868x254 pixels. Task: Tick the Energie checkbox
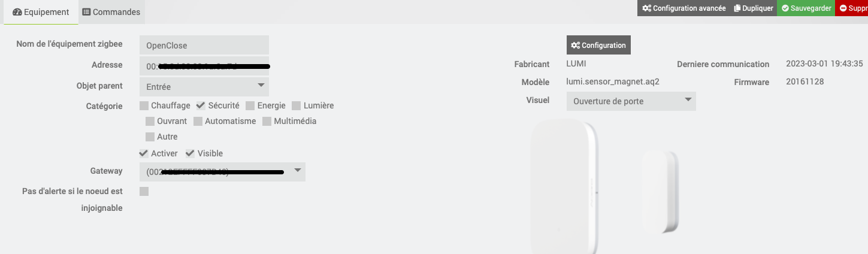[250, 106]
